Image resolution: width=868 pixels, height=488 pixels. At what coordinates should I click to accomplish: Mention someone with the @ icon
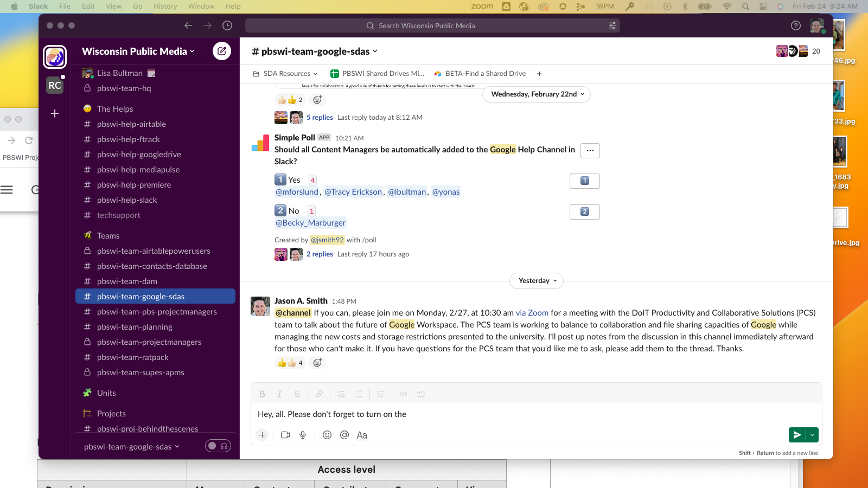coord(344,435)
